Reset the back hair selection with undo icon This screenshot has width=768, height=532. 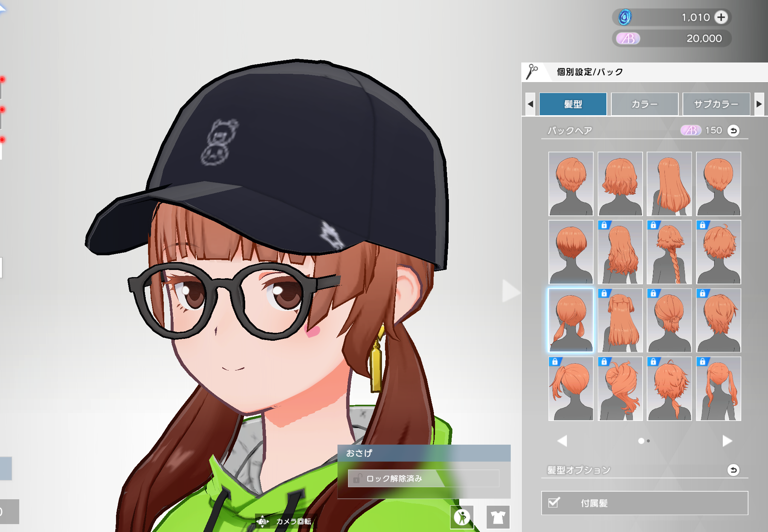point(733,131)
